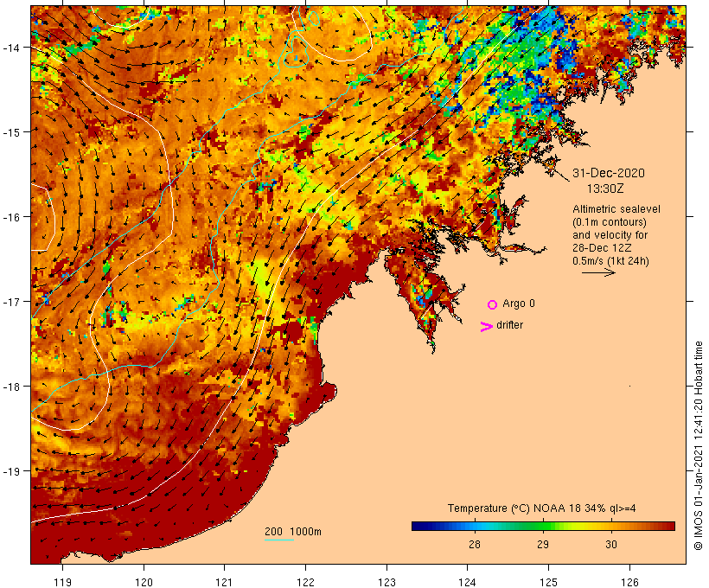Click the '0.5m/s (1kt 24h)' scale text
The image size is (709, 588).
click(x=610, y=261)
